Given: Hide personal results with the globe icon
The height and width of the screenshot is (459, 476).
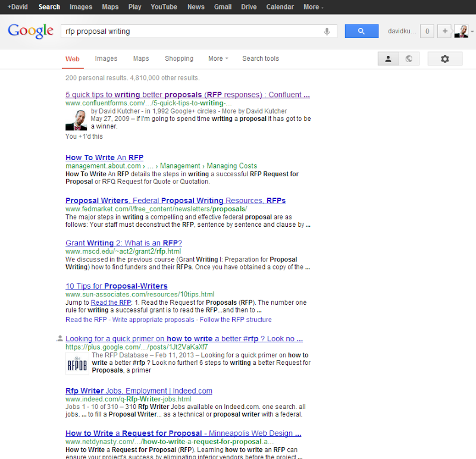Looking at the screenshot, I should [409, 58].
